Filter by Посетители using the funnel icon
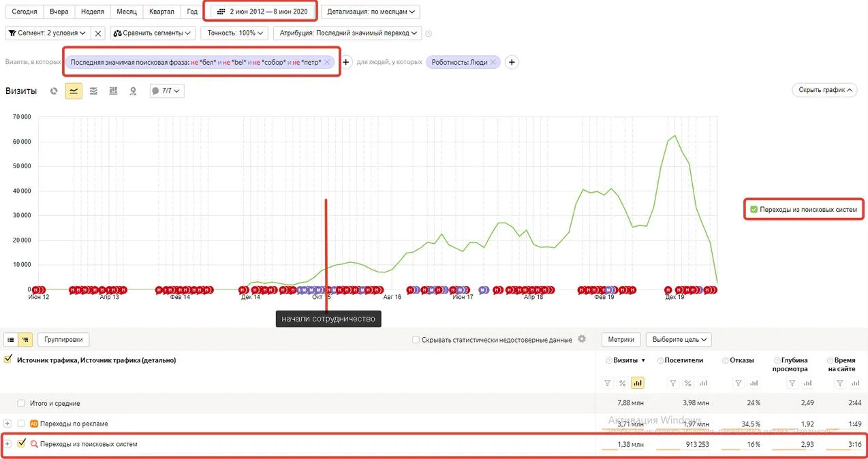Image resolution: width=868 pixels, height=459 pixels. tap(672, 383)
